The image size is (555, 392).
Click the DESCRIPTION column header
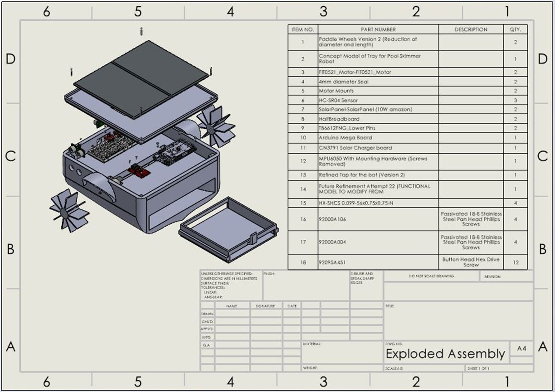point(471,29)
